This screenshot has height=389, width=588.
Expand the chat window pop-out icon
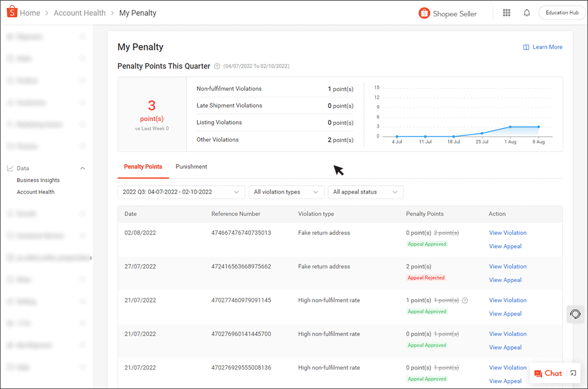pos(573,373)
